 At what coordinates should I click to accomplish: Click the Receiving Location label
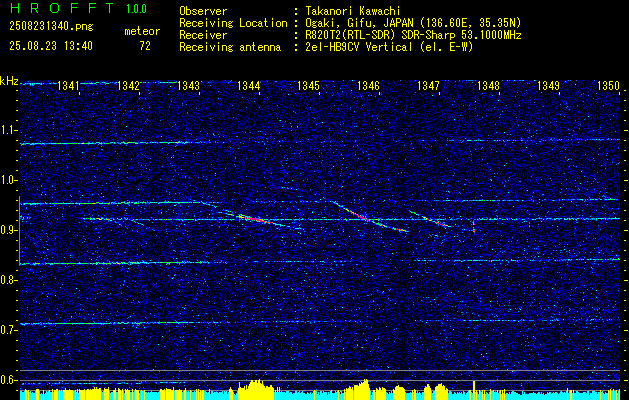coord(233,23)
